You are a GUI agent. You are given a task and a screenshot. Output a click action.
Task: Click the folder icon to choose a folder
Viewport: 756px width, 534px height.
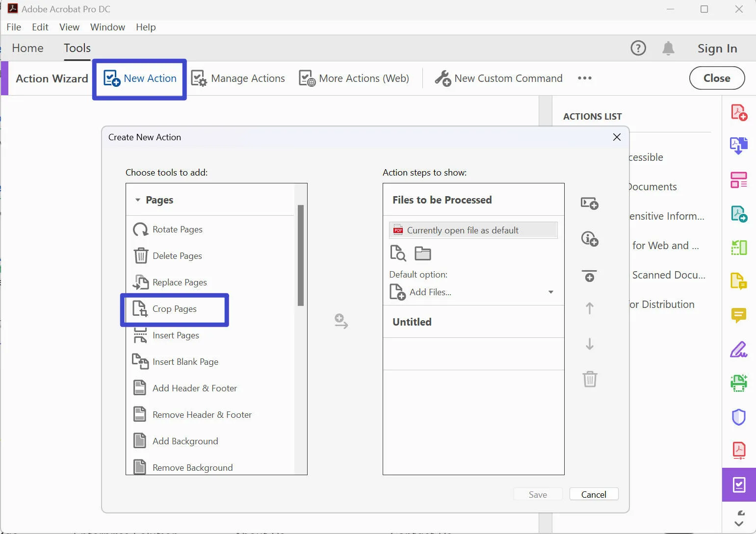pyautogui.click(x=422, y=253)
